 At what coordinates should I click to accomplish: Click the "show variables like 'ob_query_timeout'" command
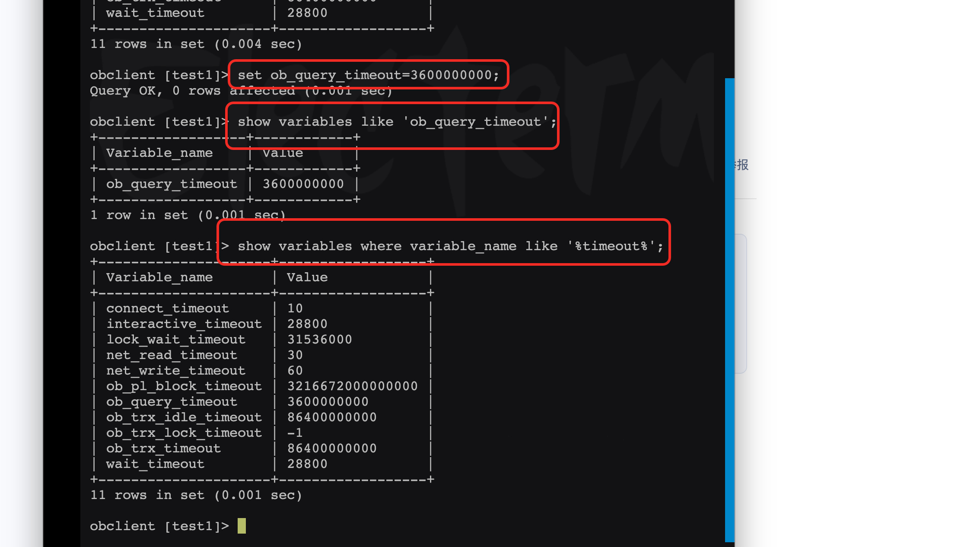[x=397, y=122]
